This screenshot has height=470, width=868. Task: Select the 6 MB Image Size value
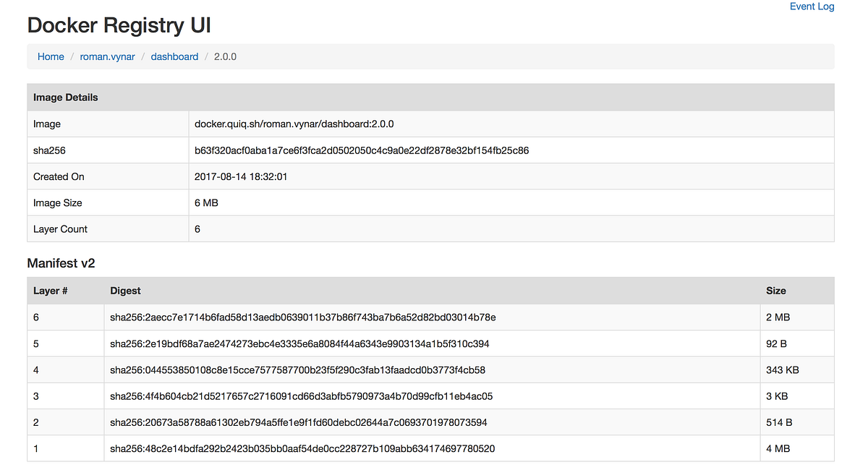click(x=205, y=202)
